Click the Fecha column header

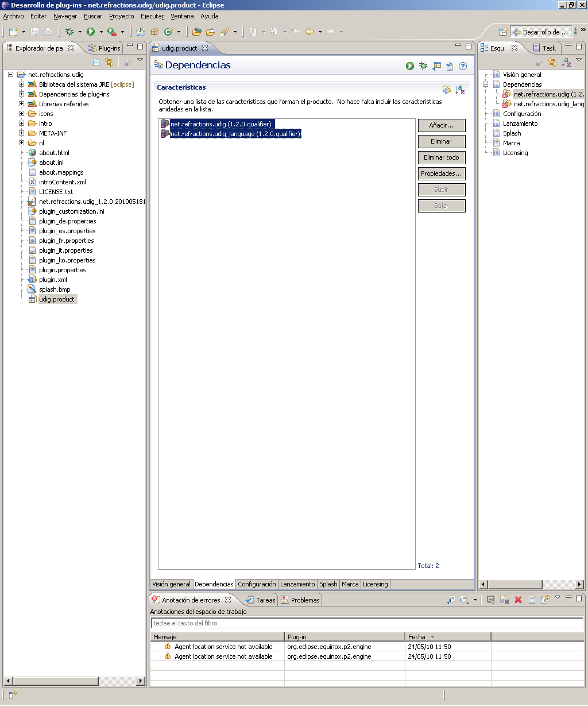(448, 637)
